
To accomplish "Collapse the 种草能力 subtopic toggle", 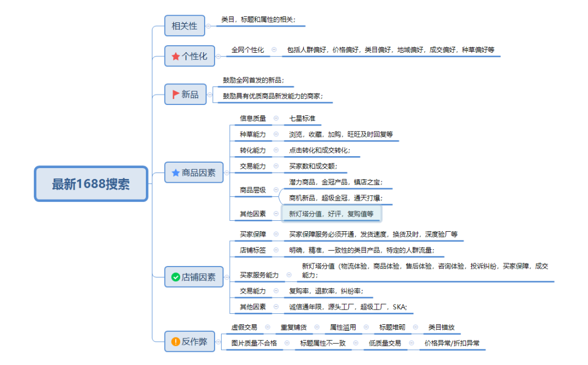I will [276, 134].
